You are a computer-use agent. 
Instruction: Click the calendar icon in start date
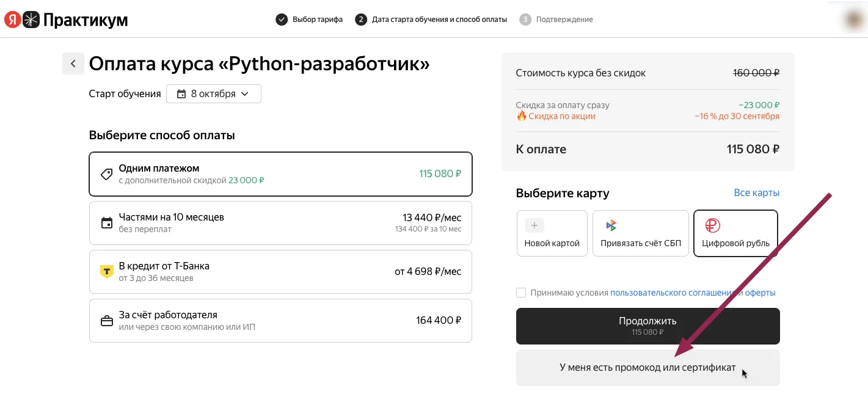(181, 94)
